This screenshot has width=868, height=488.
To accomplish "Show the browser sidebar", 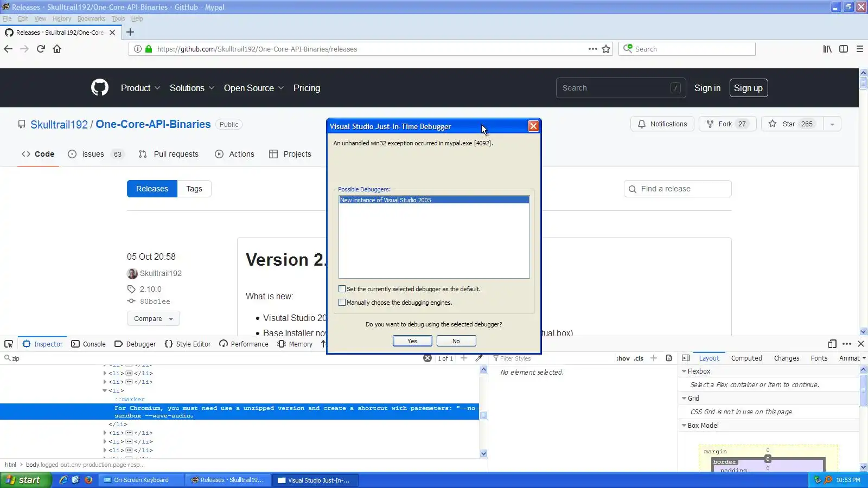I will tap(844, 49).
